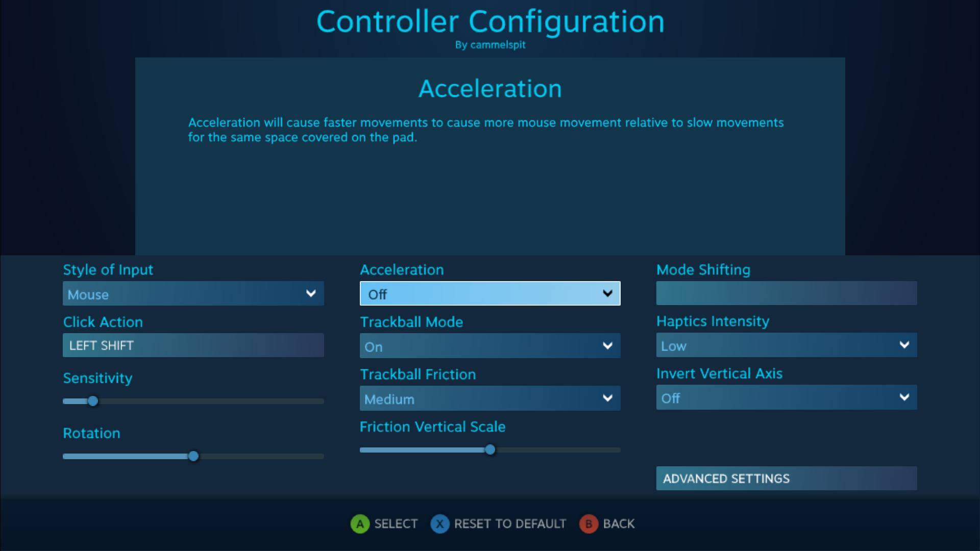Open Advanced Settings
This screenshot has width=980, height=551.
coord(786,479)
